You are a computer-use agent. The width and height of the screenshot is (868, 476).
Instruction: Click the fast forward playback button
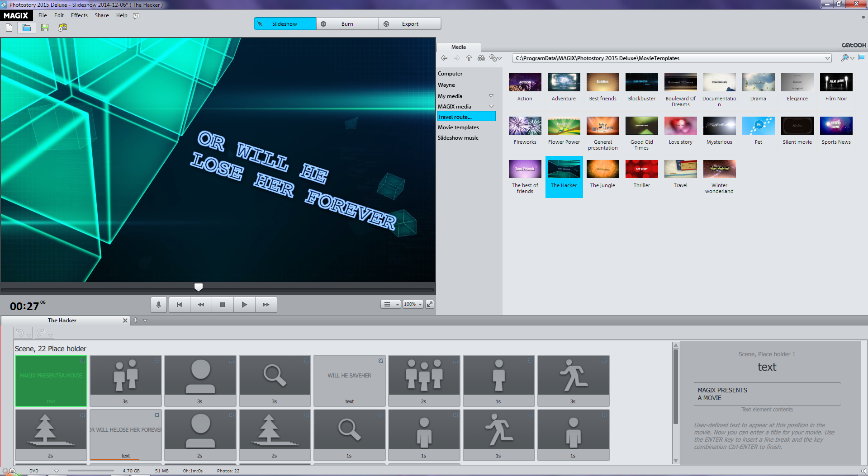pos(266,305)
